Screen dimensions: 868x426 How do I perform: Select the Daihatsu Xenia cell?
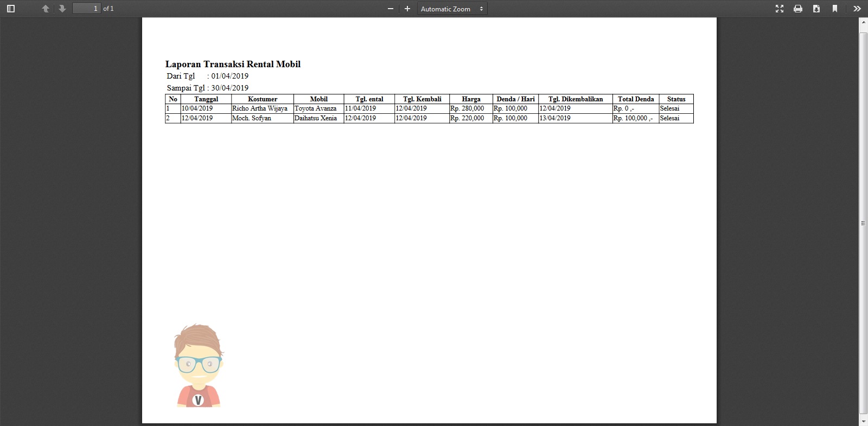tap(316, 118)
